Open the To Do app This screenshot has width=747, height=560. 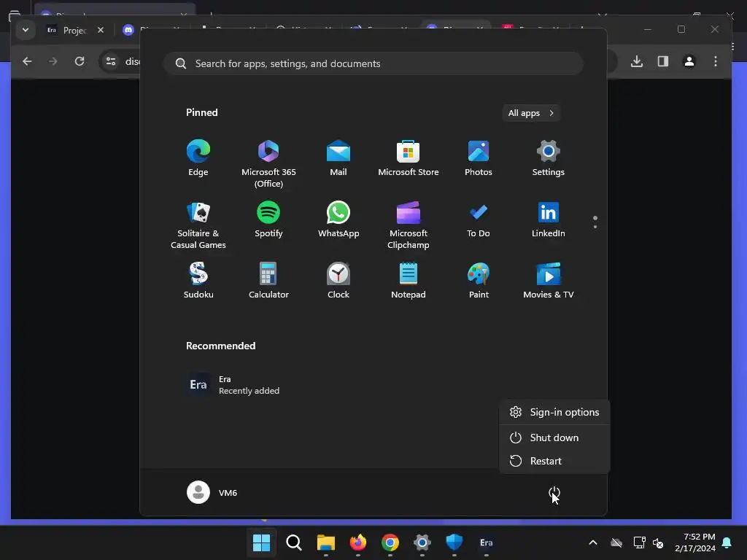[x=479, y=220]
